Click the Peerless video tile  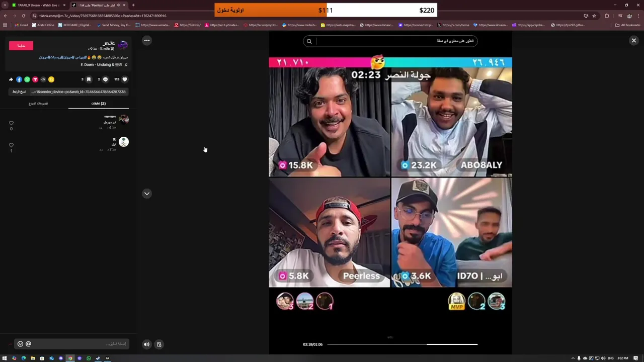[330, 233]
